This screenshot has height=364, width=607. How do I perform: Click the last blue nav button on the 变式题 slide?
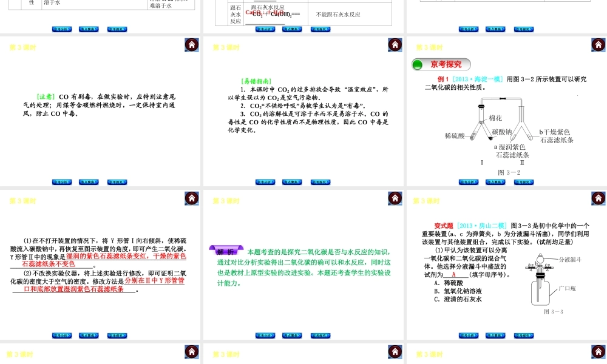[524, 335]
